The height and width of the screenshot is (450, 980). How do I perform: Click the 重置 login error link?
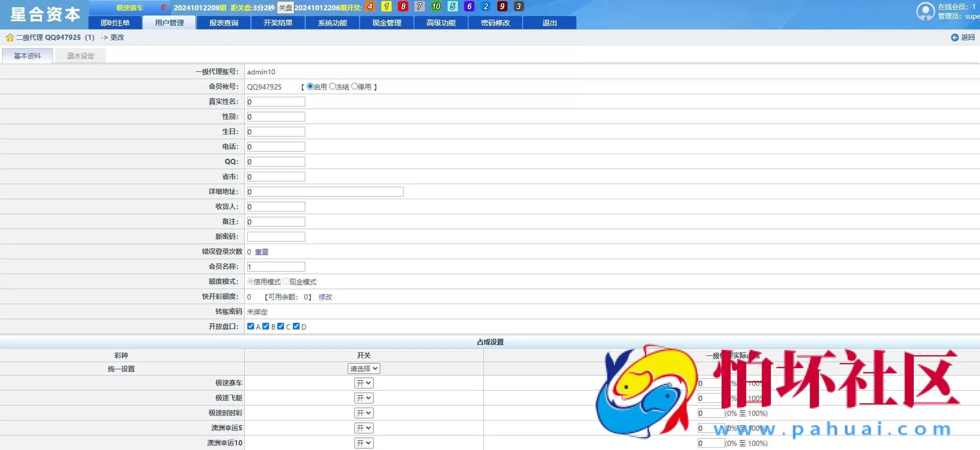point(262,252)
